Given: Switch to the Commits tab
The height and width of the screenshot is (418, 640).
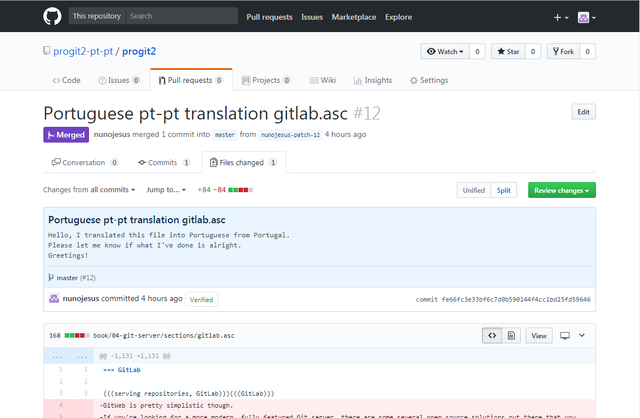Looking at the screenshot, I should coord(164,162).
